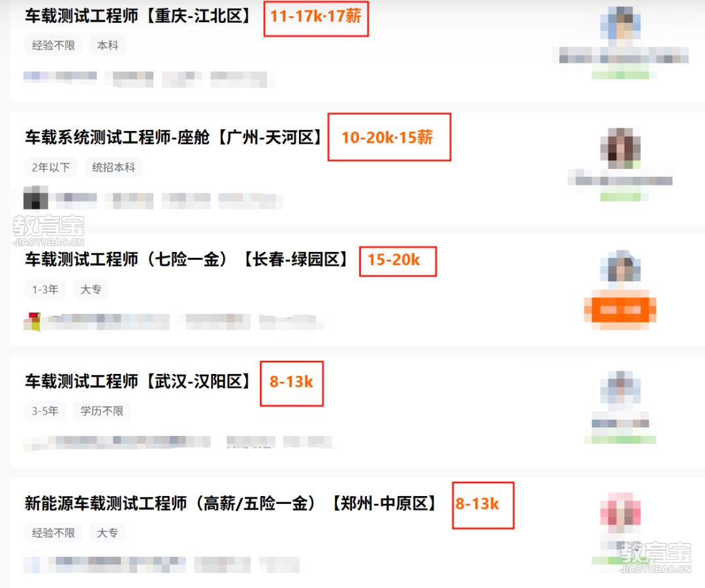Click the 教育宝 watermark logo at left
The image size is (705, 588).
pos(48,230)
